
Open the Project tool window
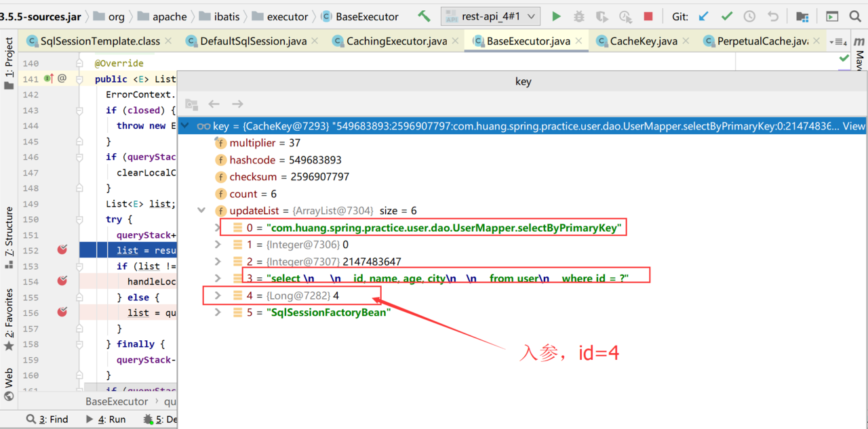[x=9, y=64]
